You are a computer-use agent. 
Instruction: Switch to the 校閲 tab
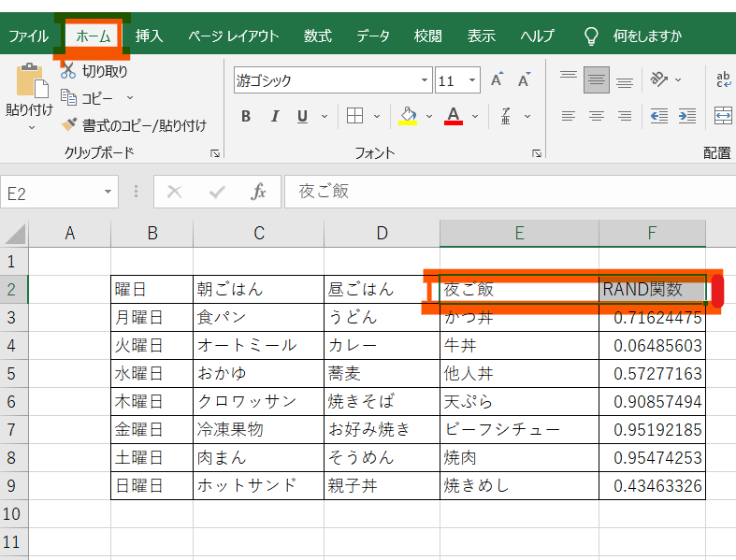tap(427, 36)
